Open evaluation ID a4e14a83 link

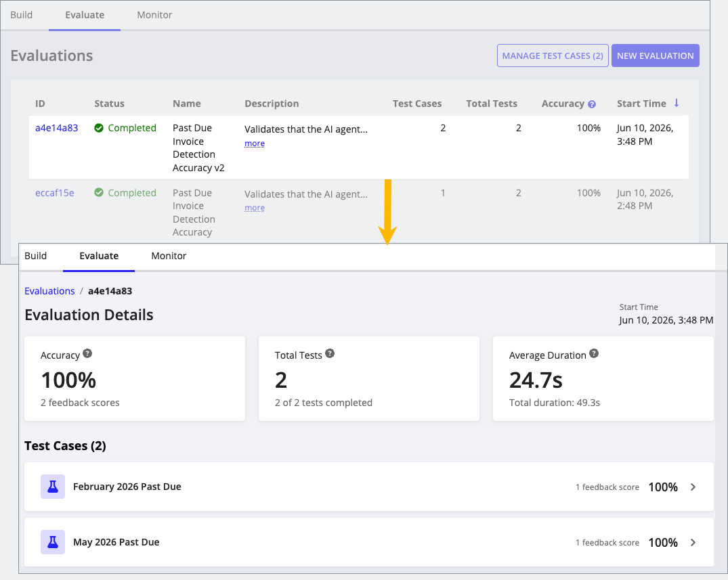click(57, 128)
